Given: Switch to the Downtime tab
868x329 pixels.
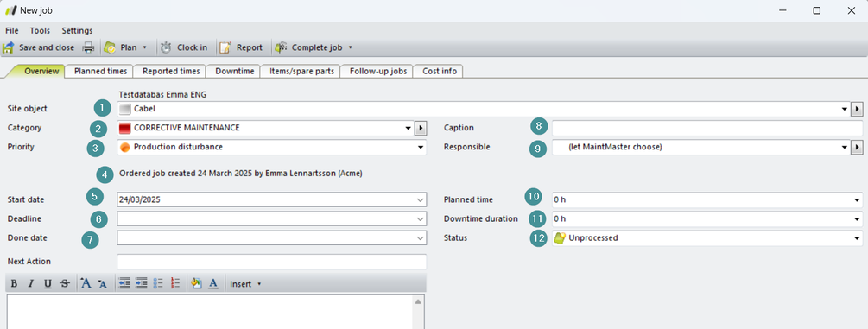Looking at the screenshot, I should click(x=235, y=71).
